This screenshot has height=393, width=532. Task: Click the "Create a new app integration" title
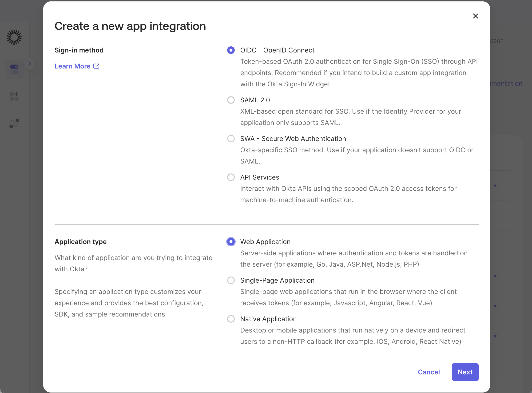[130, 26]
